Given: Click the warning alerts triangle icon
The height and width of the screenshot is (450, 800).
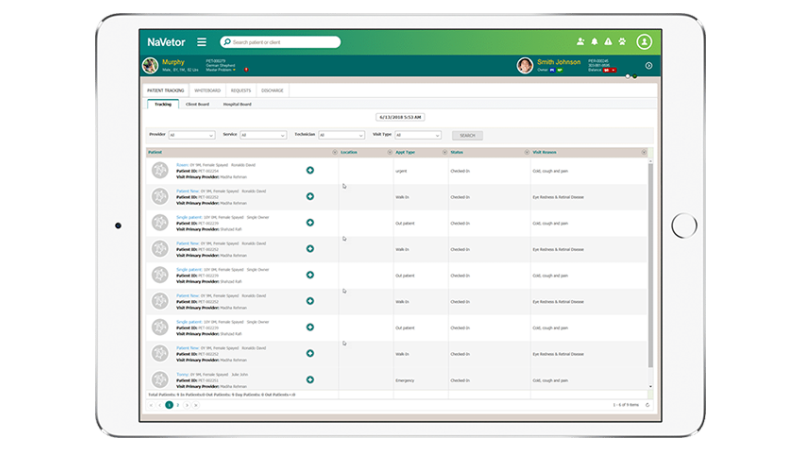Looking at the screenshot, I should tap(607, 42).
